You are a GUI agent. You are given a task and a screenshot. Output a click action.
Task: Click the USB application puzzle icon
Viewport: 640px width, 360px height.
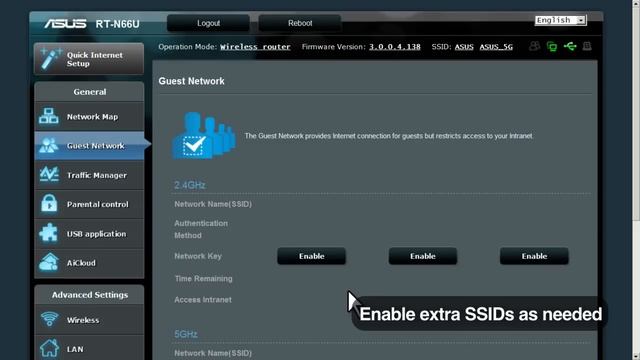coord(49,233)
